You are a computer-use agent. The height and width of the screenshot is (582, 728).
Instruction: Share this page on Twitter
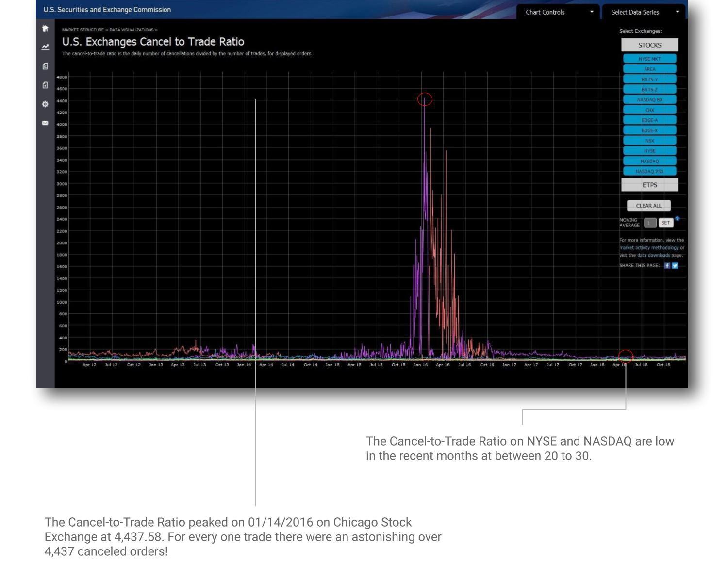675,266
